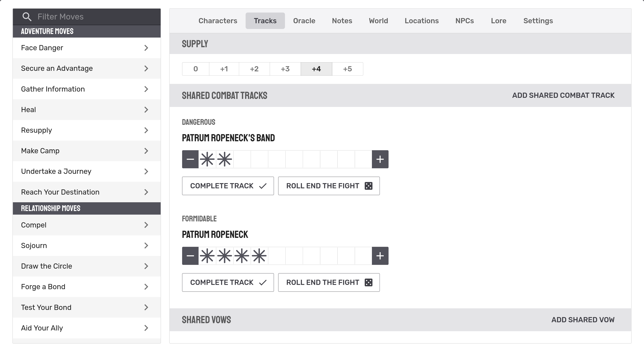Decrease progress on Patrum Ropeneck's Band track

(190, 159)
